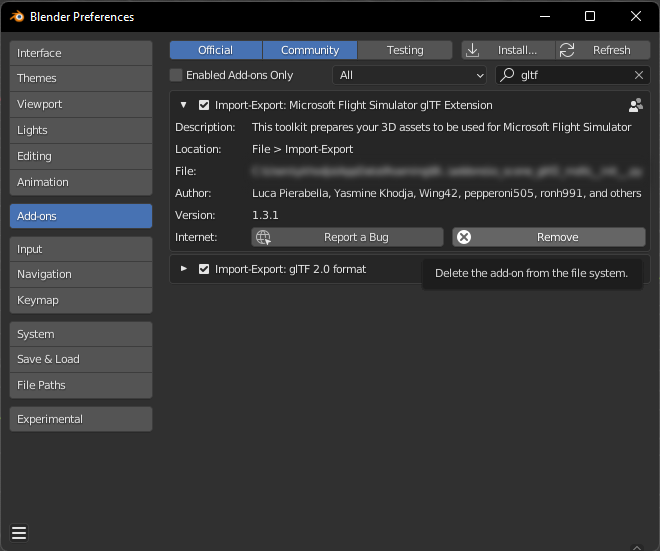Open the Experimental preferences section
This screenshot has height=551, width=660.
(x=81, y=419)
